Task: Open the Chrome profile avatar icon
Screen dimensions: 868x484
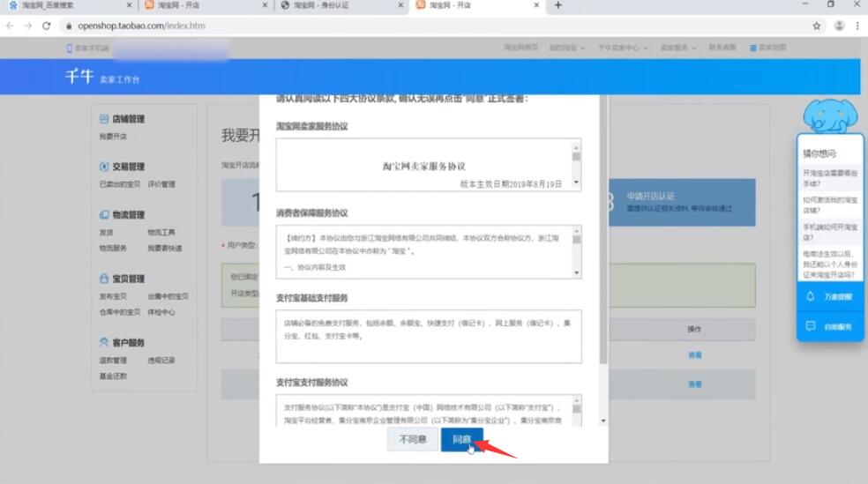Action: [x=838, y=26]
